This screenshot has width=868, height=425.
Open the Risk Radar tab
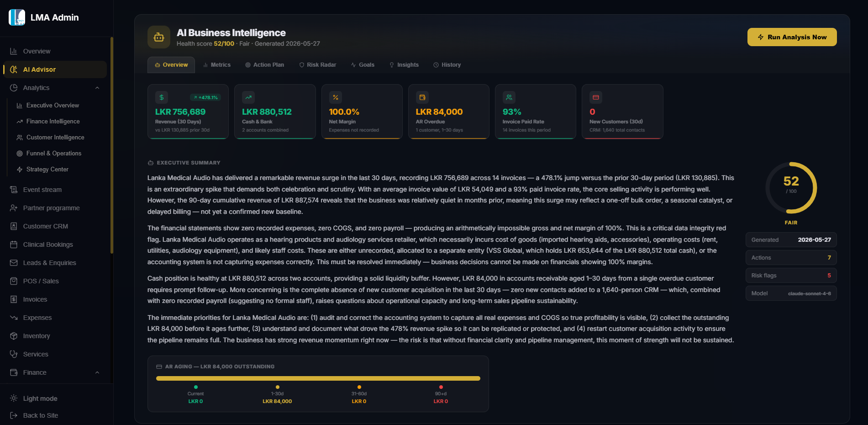[x=318, y=65]
